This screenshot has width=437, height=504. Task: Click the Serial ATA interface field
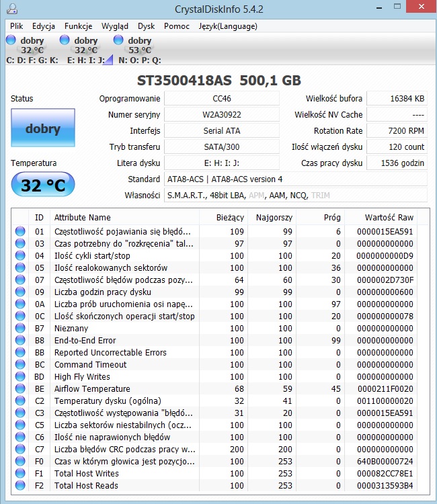click(x=222, y=130)
